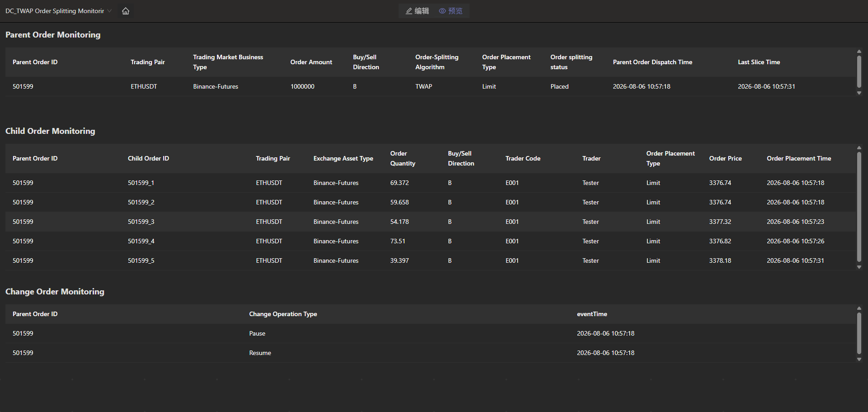Click the Order splitting status header

(x=571, y=62)
